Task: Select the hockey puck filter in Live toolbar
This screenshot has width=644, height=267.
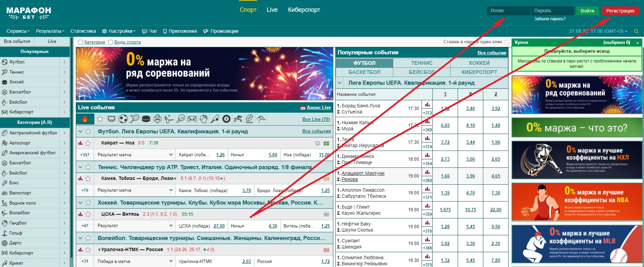Action: tap(146, 119)
